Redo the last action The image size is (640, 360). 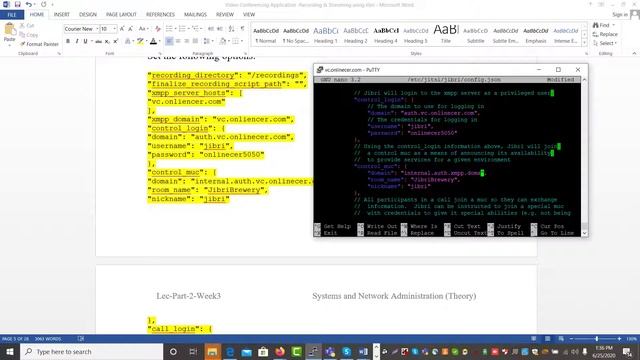click(44, 4)
